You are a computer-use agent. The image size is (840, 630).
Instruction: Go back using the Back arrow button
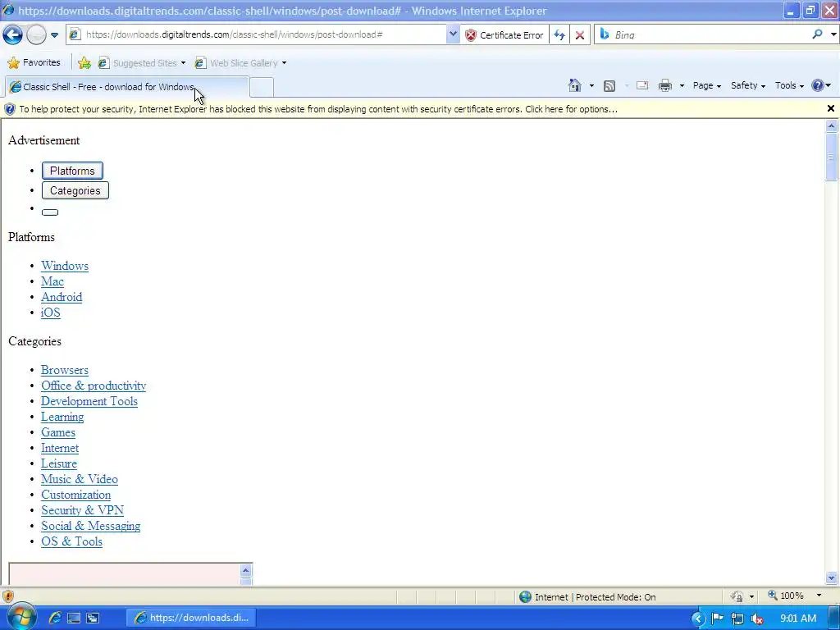point(12,34)
